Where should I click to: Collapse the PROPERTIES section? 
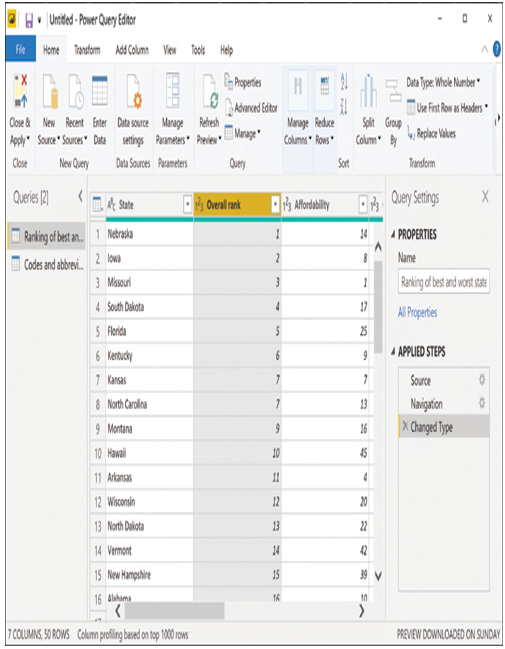(393, 234)
